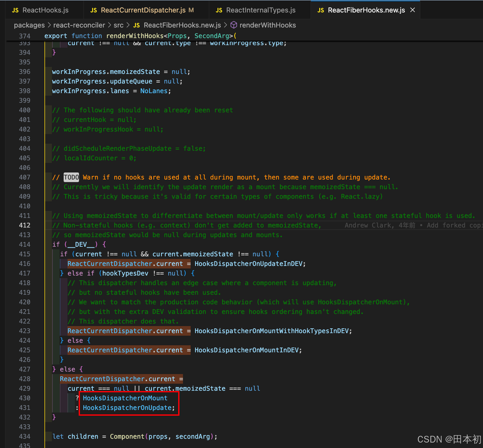483x448 pixels.
Task: Open the ReactCurrentDispatcher.js tab
Action: (x=146, y=10)
